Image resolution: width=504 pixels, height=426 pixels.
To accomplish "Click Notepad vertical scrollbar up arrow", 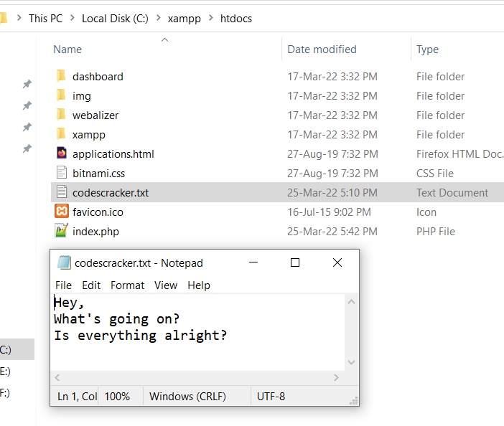I will (x=351, y=301).
